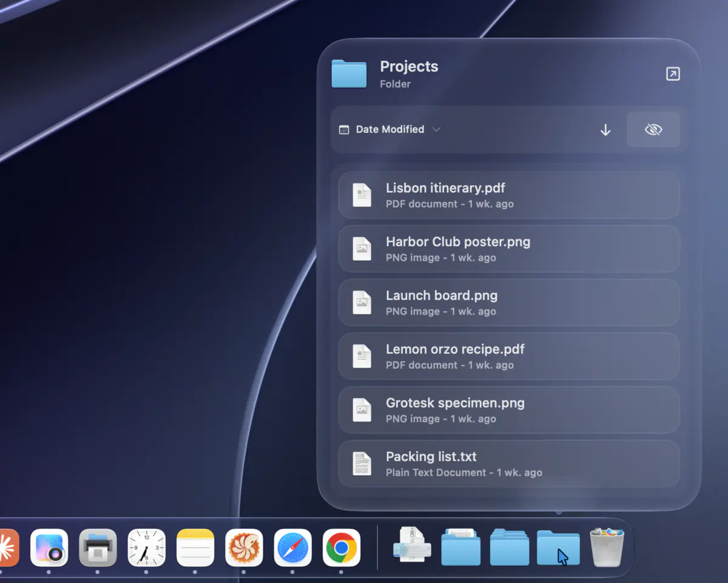Click the Projects folder under the cursor in Dock

point(558,548)
